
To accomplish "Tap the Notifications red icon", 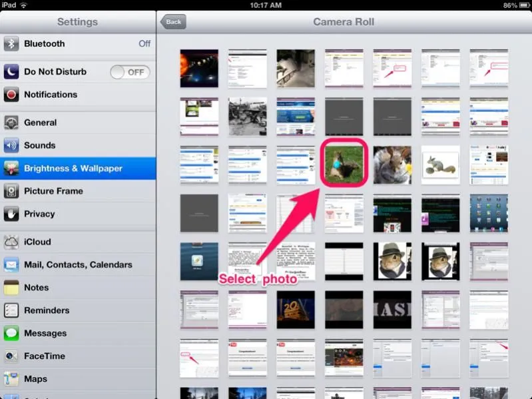I will [x=11, y=95].
